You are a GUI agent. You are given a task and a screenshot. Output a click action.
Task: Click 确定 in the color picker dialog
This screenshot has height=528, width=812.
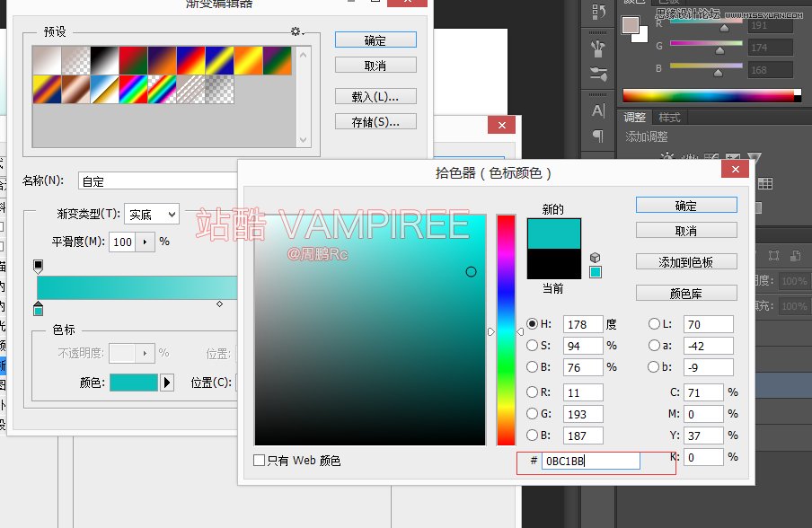(686, 206)
